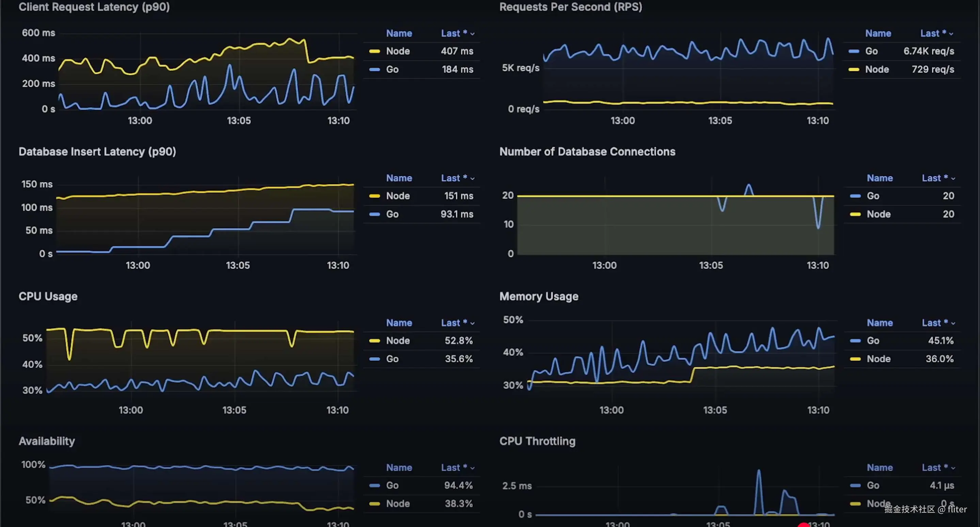980x527 pixels.
Task: Open the CPU Usage panel title menu
Action: point(48,296)
